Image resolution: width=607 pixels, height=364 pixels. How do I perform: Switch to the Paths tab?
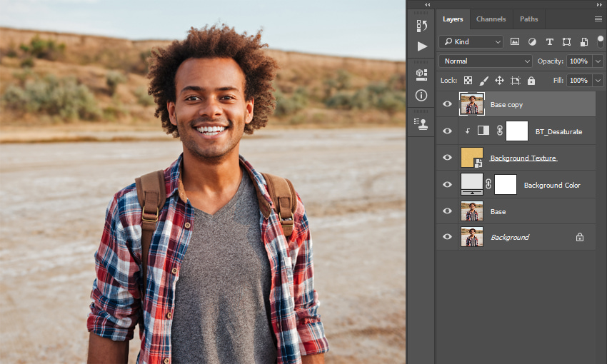(x=528, y=19)
